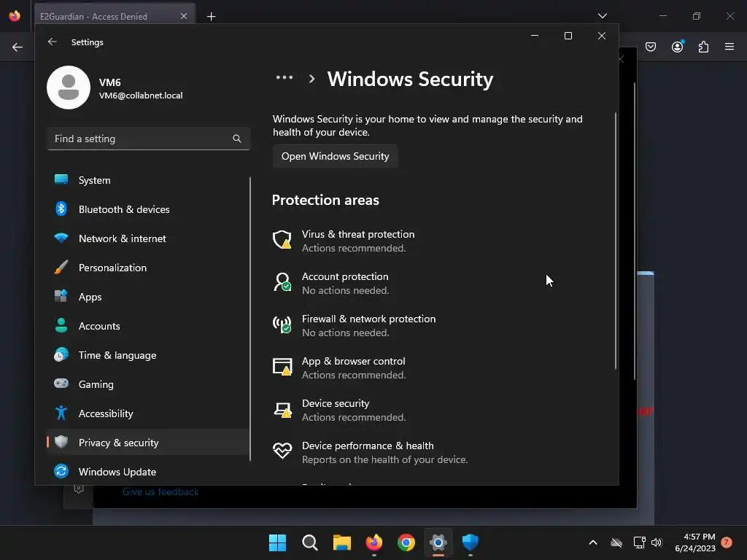This screenshot has height=560, width=747.
Task: Click Virus & threat protection text
Action: tap(357, 234)
